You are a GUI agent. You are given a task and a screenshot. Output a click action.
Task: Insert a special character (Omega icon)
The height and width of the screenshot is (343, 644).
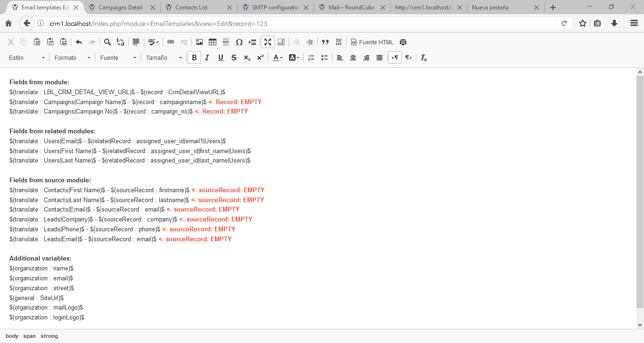coord(239,42)
